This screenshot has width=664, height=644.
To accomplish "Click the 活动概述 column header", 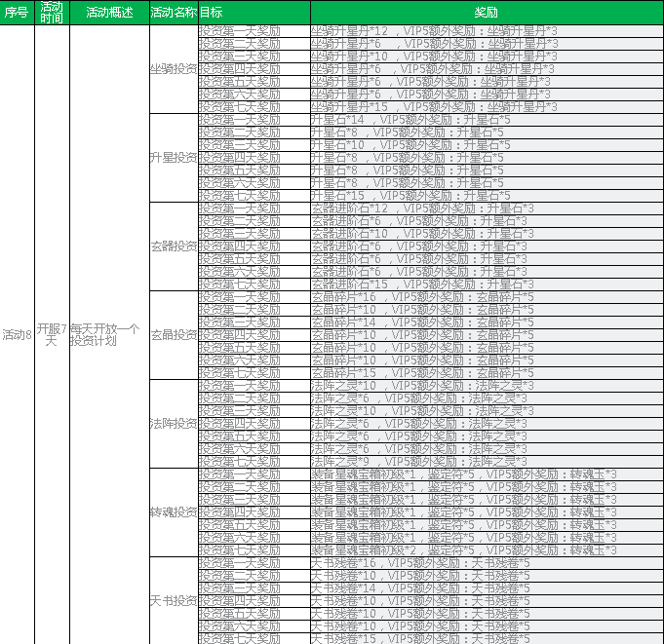I will point(109,13).
